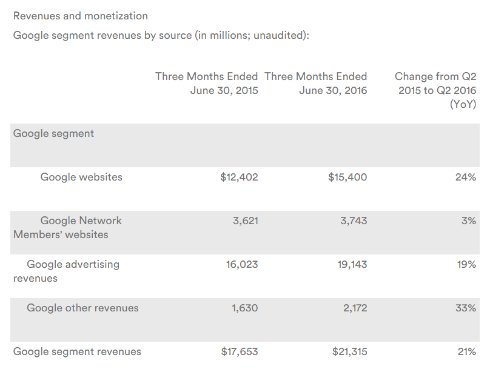Select the 3,743 network revenue value

354,221
